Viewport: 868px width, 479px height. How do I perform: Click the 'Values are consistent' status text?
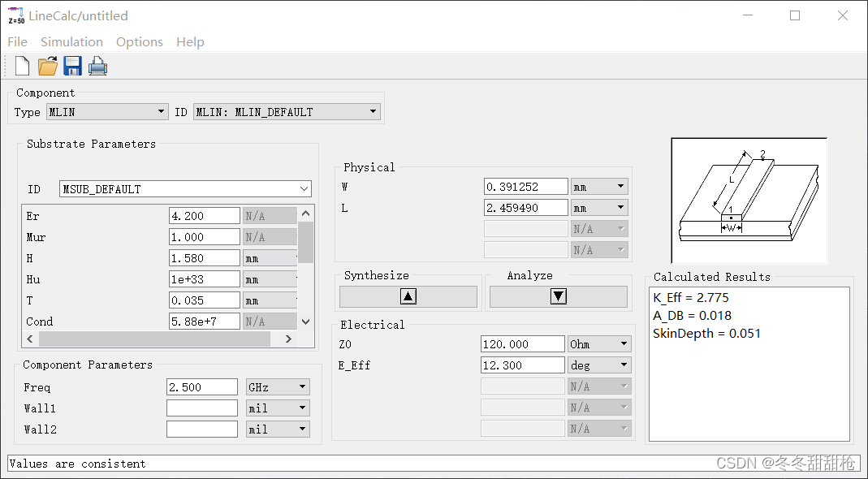pos(77,464)
